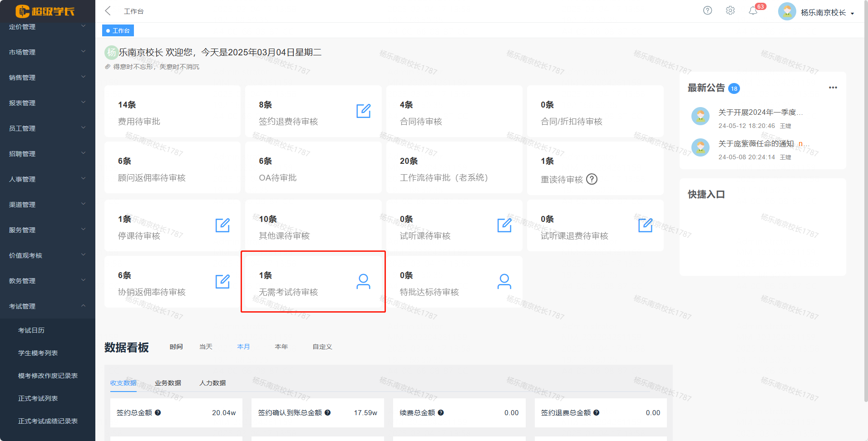Select 正式考试列表 in the sidebar
Screen dimensions: 868x441
(x=38, y=398)
